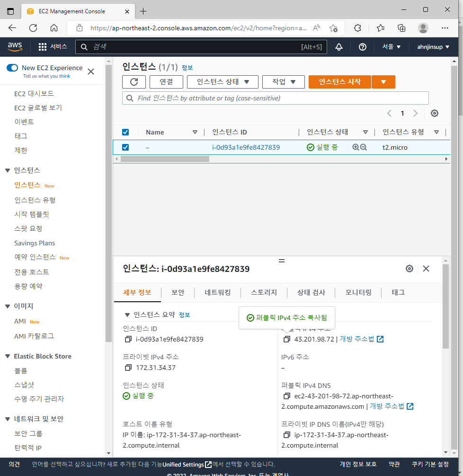Click zoom-in filter icon next to 실행 중
Image resolution: width=463 pixels, height=476 pixels.
point(356,147)
